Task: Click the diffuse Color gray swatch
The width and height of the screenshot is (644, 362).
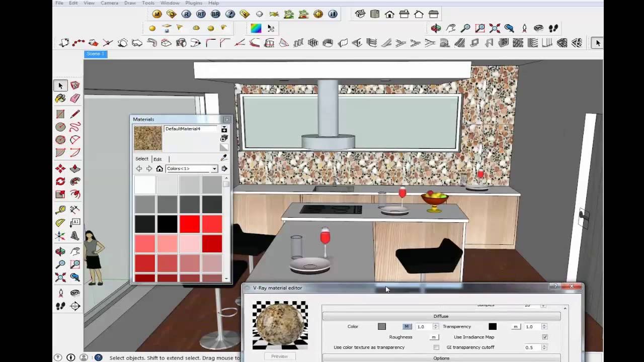Action: tap(382, 327)
